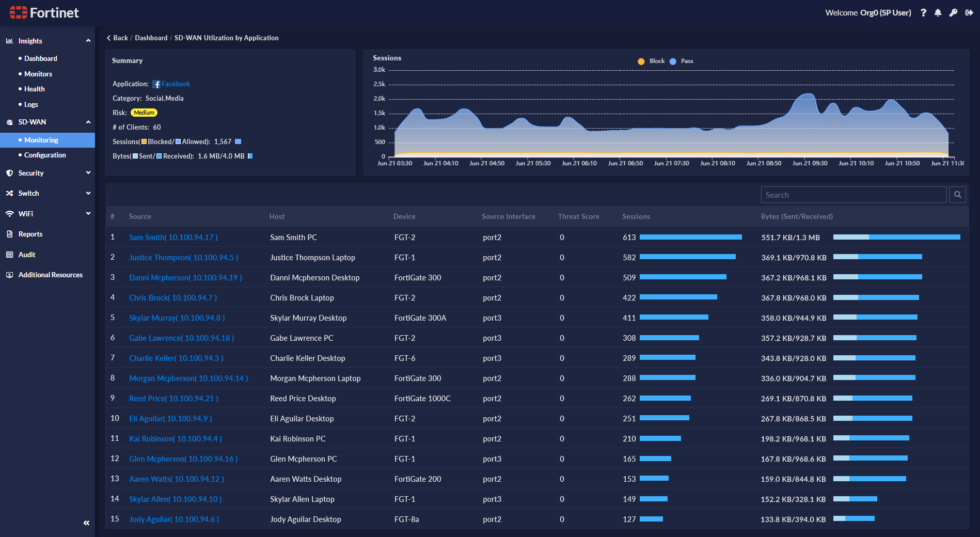Viewport: 980px width, 537px height.
Task: Open Dashboard under Insights
Action: click(x=41, y=58)
